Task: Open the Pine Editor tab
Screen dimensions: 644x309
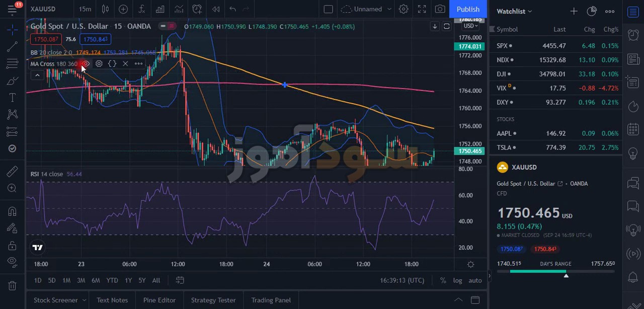Action: pos(159,300)
